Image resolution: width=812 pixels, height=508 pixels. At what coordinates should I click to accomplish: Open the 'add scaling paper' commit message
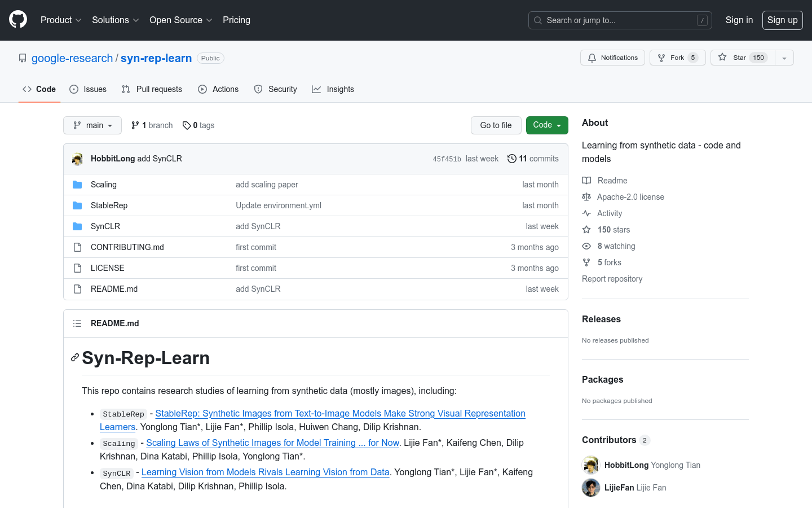(x=267, y=185)
